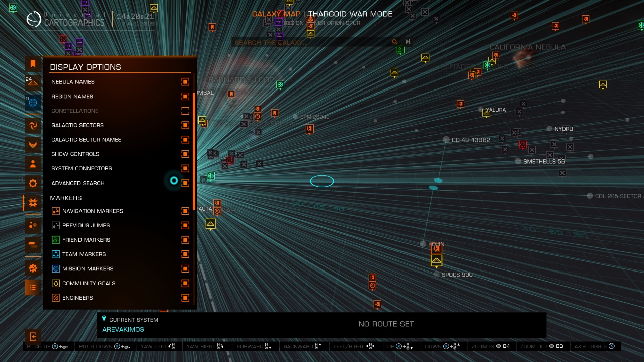644x362 pixels.
Task: Switch to Galaxy Map tab
Action: pyautogui.click(x=276, y=14)
